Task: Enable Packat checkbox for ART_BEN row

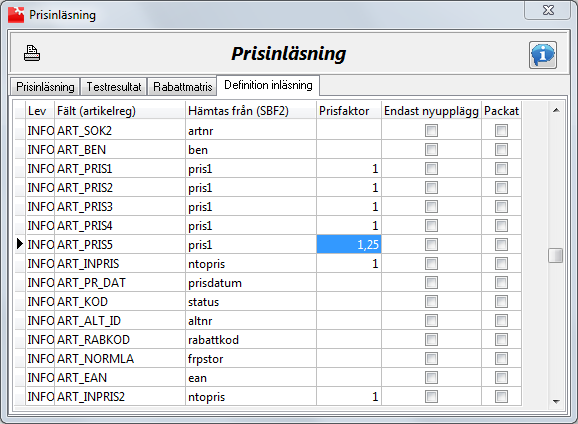Action: click(501, 150)
